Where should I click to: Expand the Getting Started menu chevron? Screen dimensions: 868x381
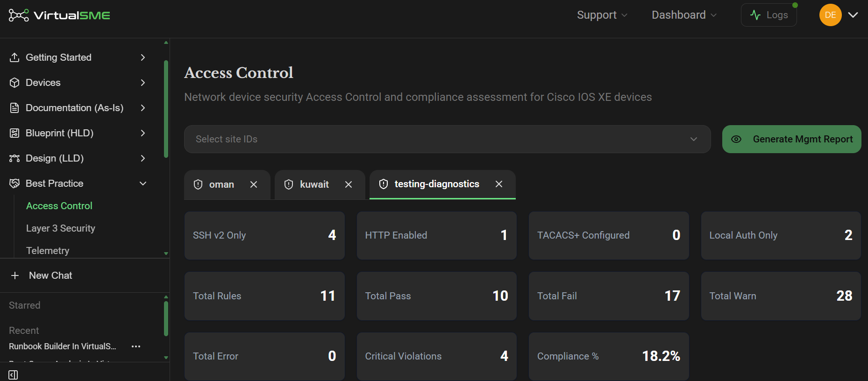point(143,57)
